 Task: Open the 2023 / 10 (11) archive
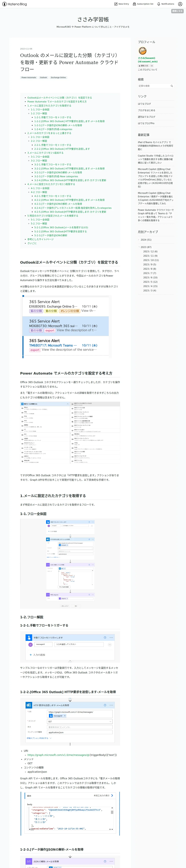point(151,260)
